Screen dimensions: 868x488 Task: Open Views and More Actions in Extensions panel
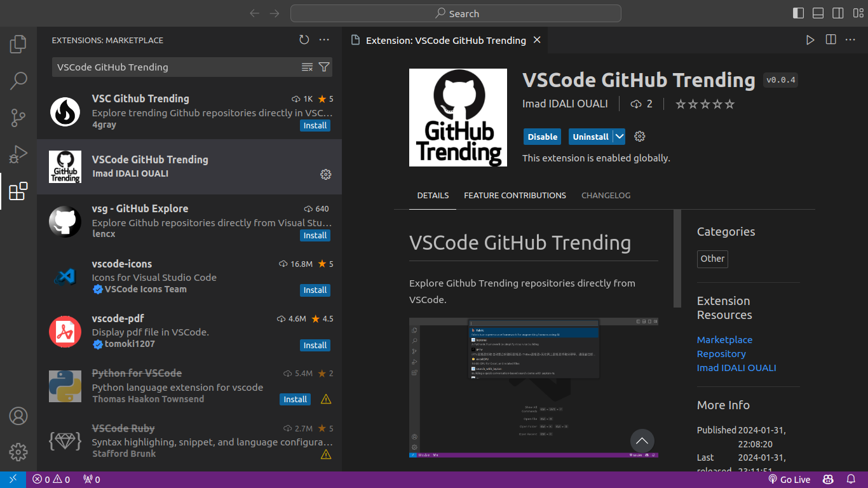coord(324,40)
